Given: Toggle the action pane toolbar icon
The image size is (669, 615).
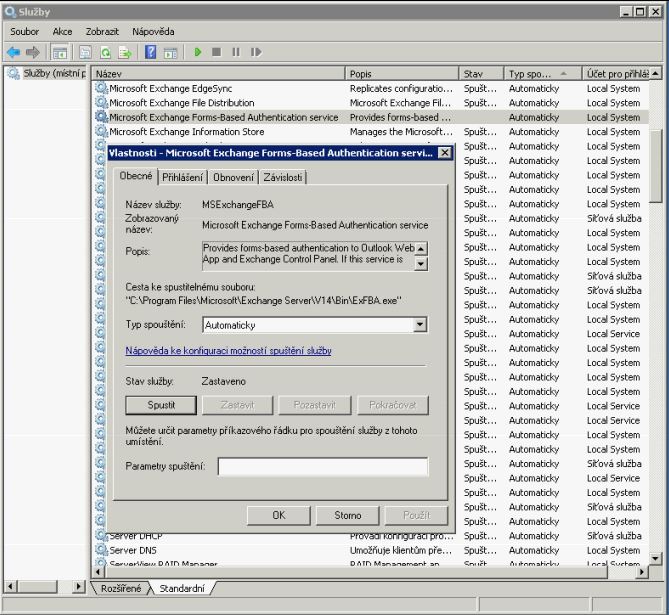Looking at the screenshot, I should [171, 52].
